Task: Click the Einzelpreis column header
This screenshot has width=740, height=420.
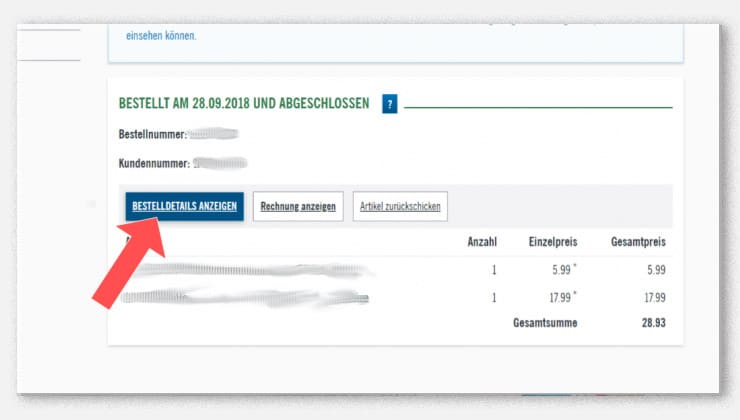Action: (x=554, y=242)
